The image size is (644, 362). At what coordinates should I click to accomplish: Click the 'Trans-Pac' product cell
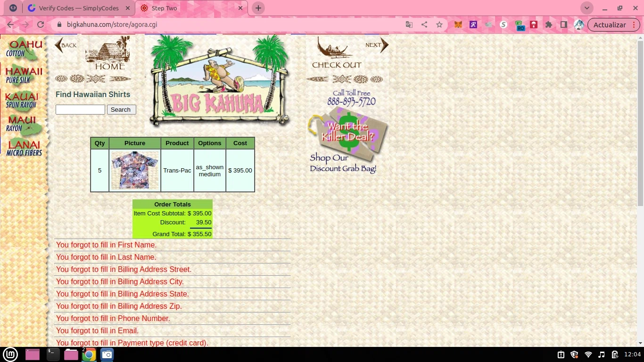(x=177, y=171)
